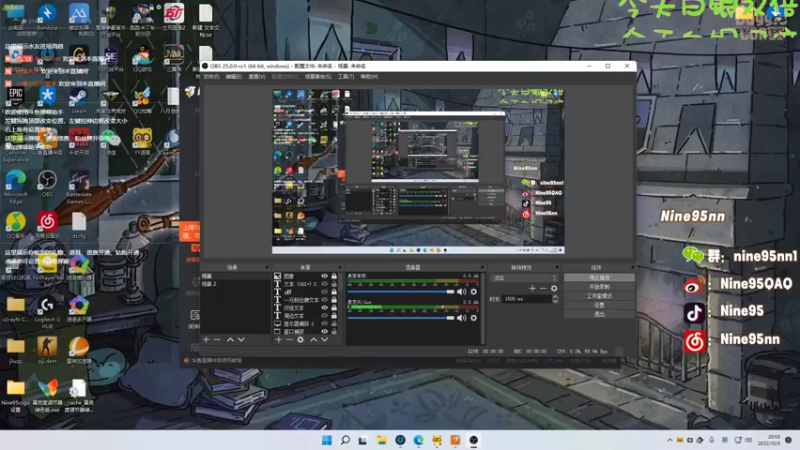Screen dimensions: 800x450
Task: Add a new scene with the plus icon
Action: coord(206,339)
